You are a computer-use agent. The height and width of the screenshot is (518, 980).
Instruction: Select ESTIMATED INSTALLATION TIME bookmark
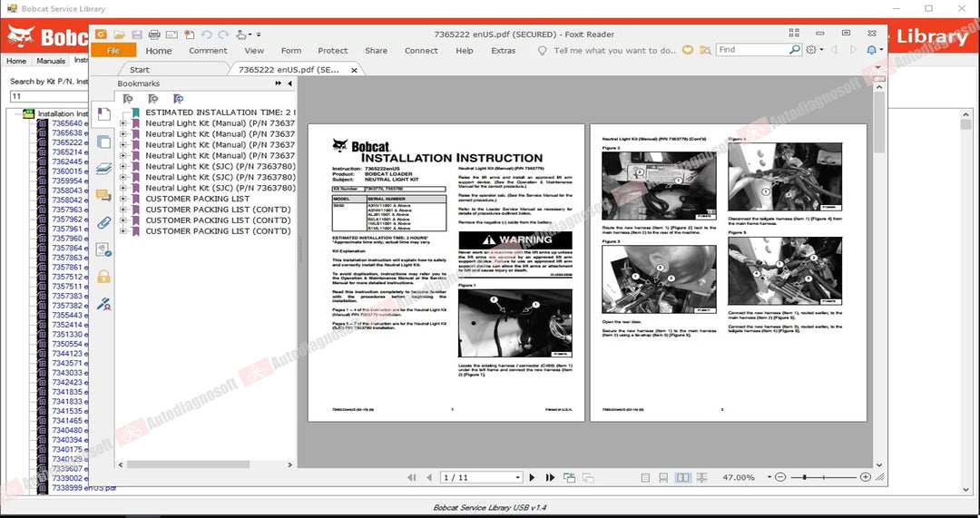point(220,112)
